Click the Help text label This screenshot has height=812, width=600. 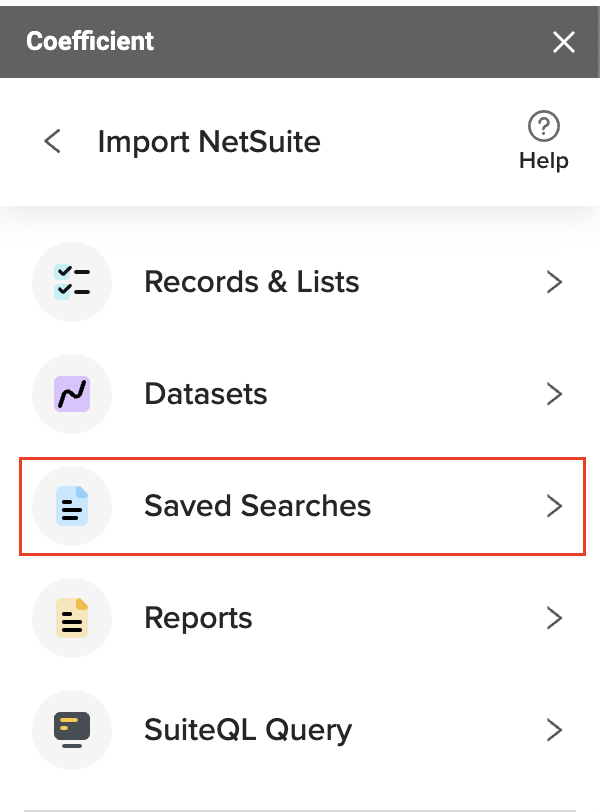coord(544,161)
